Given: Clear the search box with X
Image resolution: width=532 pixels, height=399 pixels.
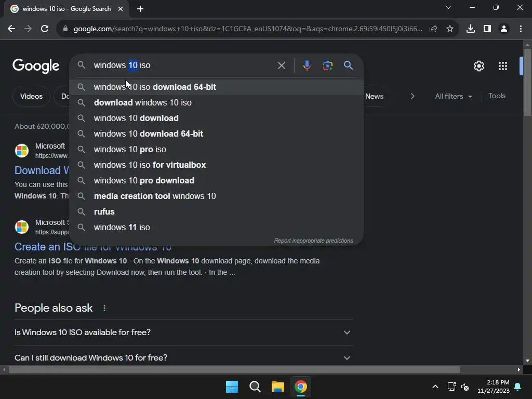Looking at the screenshot, I should pyautogui.click(x=281, y=65).
